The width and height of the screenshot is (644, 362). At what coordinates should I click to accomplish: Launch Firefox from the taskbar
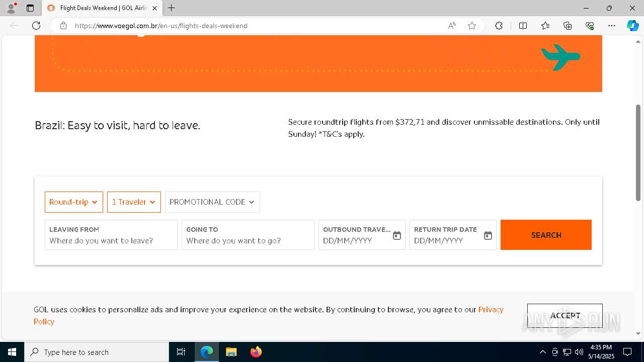point(256,352)
